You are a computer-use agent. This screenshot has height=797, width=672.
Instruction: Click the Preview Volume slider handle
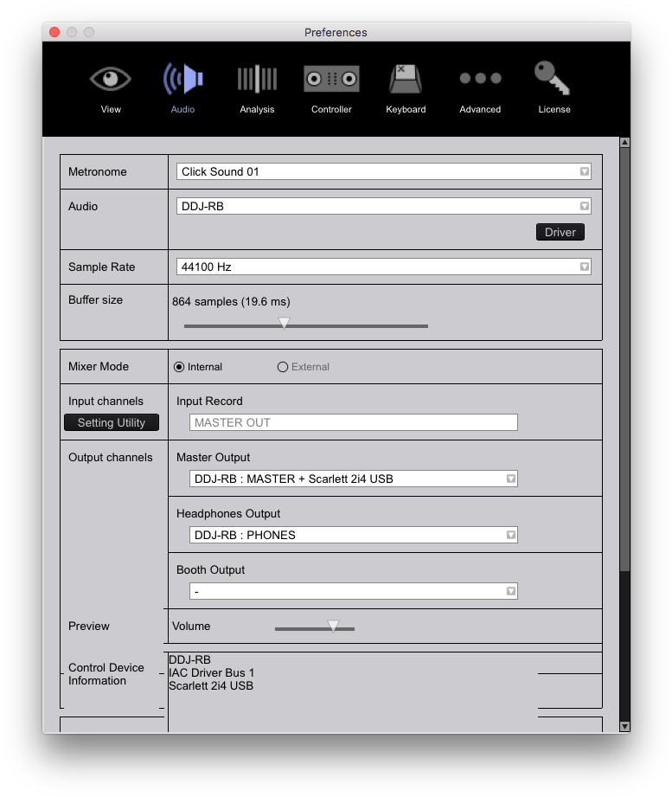(333, 626)
